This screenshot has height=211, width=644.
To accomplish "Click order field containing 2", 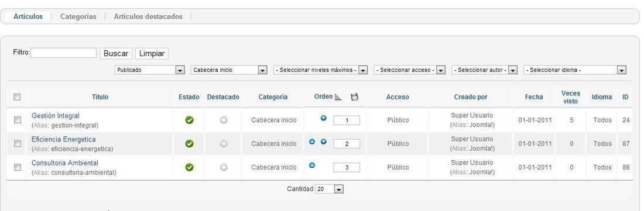I will point(347,144).
